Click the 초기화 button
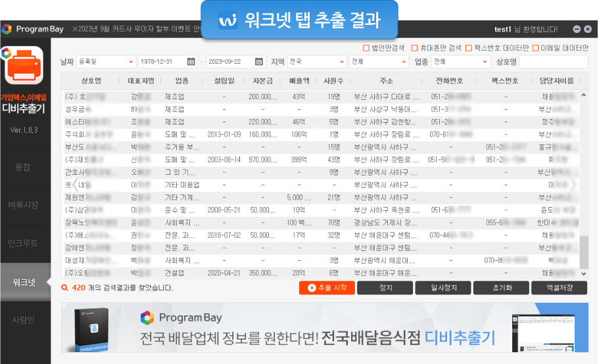 tap(501, 288)
